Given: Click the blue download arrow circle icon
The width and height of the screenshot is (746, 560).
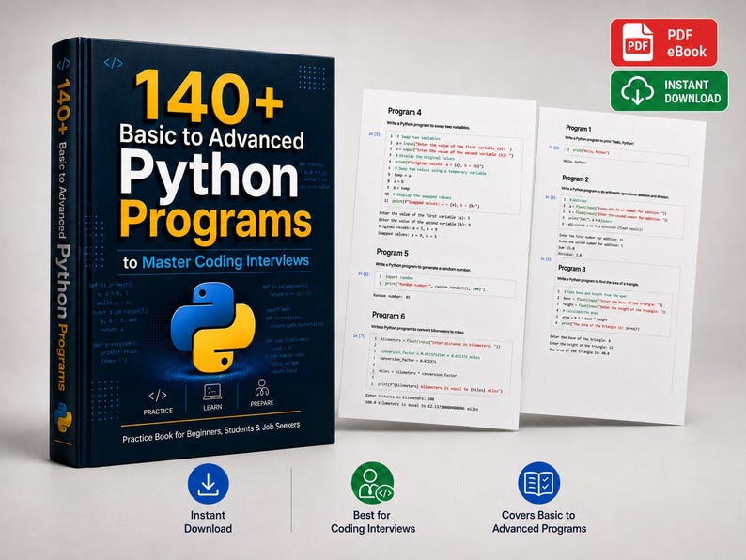Looking at the screenshot, I should click(208, 483).
